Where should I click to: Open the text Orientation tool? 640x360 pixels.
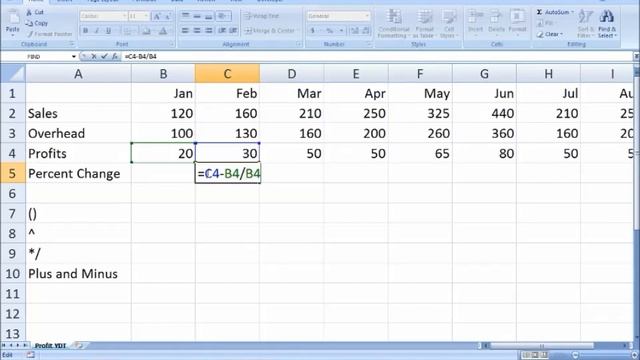[223, 16]
